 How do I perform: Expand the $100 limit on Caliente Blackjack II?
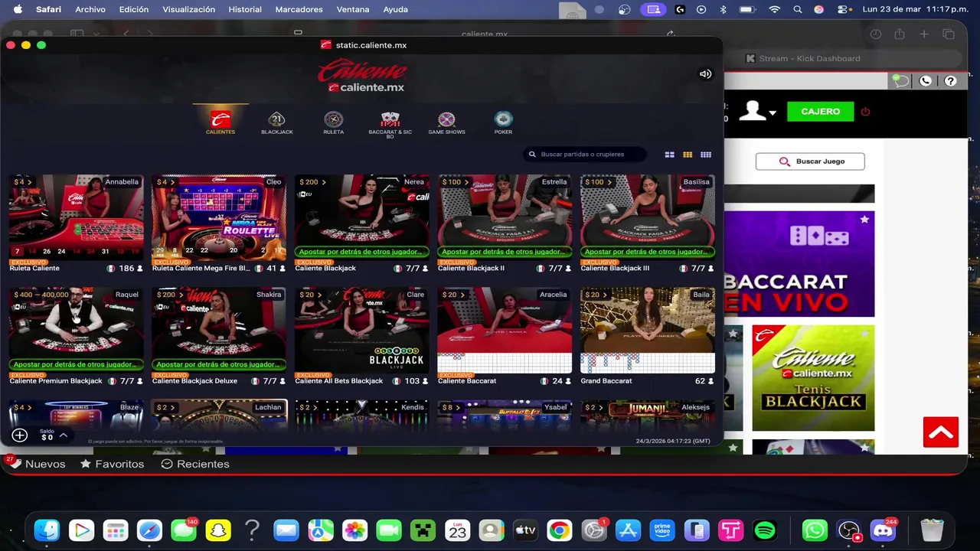tap(456, 182)
